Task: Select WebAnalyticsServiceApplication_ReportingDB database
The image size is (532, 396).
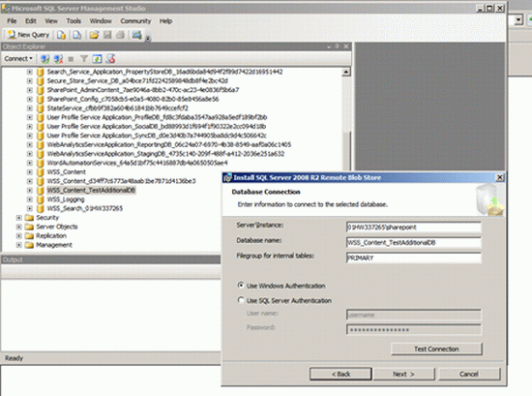Action: 168,144
